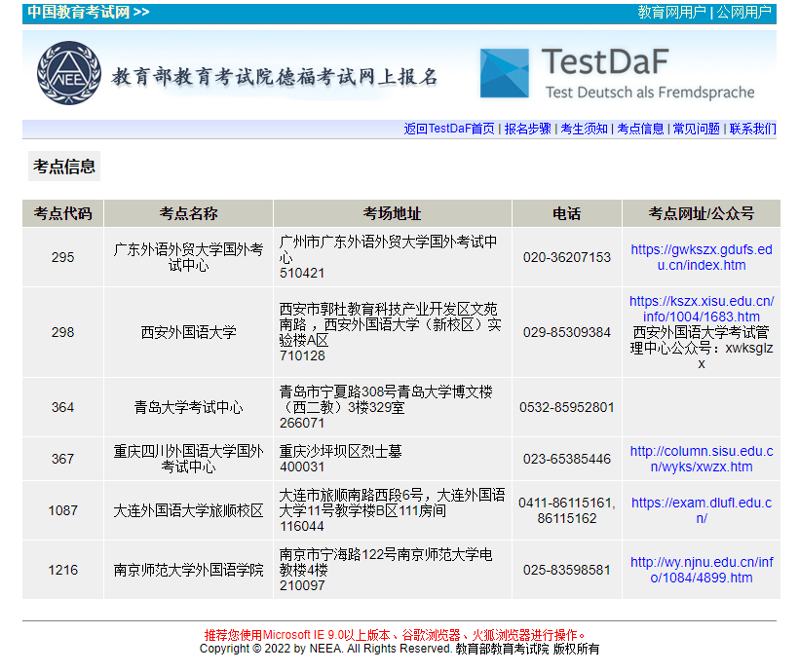Click the red browser recommendation notice
Viewport: 799px width, 672px height.
[x=395, y=635]
